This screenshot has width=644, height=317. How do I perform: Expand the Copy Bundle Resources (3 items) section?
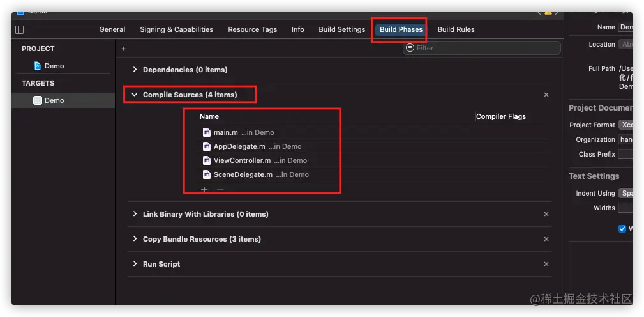(x=135, y=239)
